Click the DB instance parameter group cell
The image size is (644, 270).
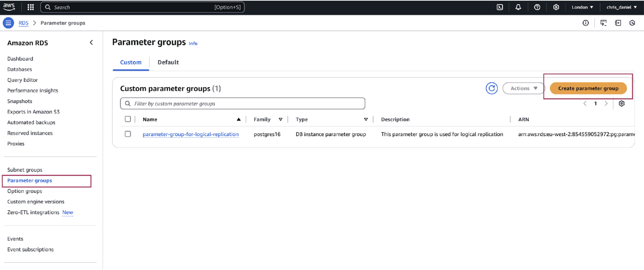pos(331,134)
